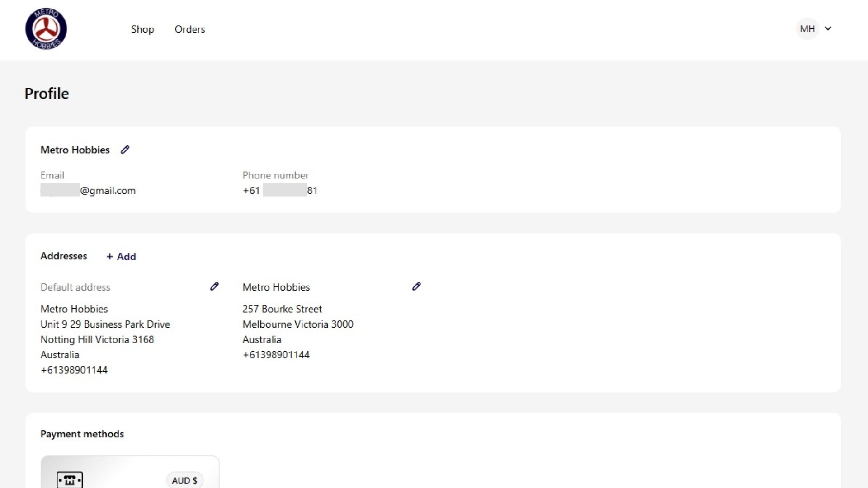
Task: Edit the Metro Hobbies profile details
Action: pos(125,150)
